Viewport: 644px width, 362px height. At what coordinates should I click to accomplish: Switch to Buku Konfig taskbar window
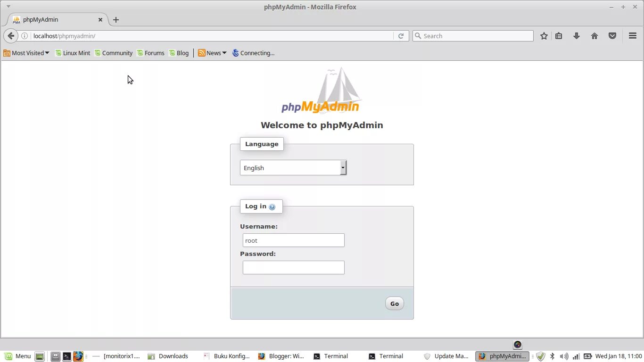click(x=227, y=356)
